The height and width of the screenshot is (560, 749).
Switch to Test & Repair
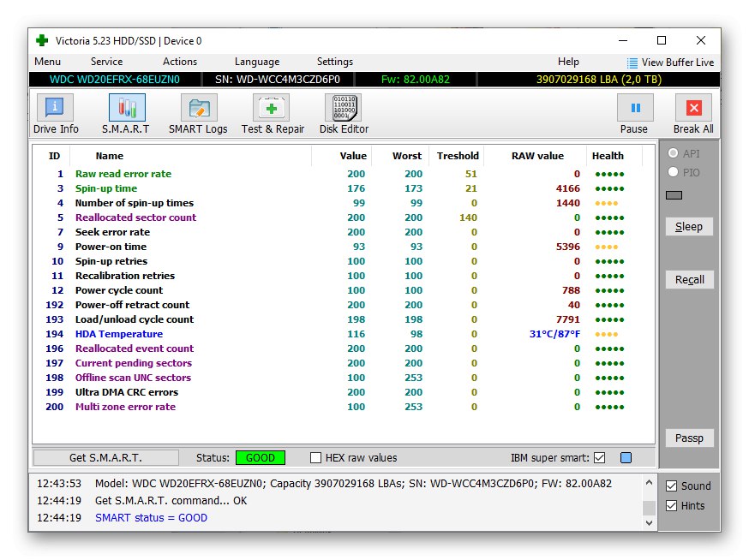click(273, 108)
